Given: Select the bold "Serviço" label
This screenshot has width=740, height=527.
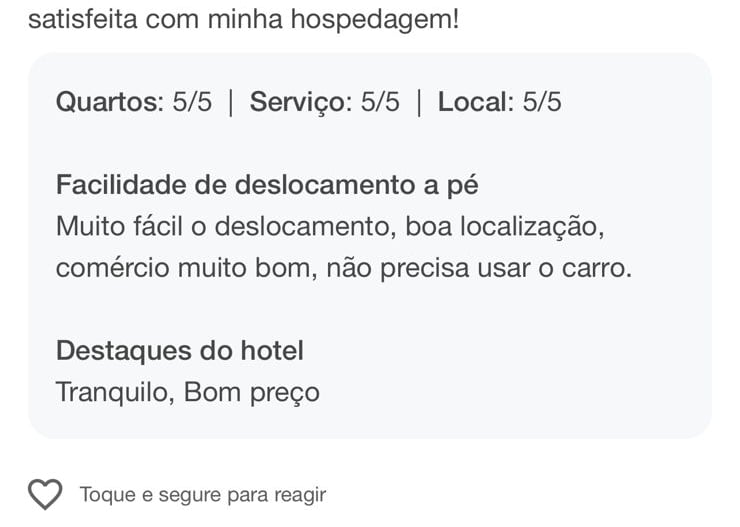Looking at the screenshot, I should 298,102.
